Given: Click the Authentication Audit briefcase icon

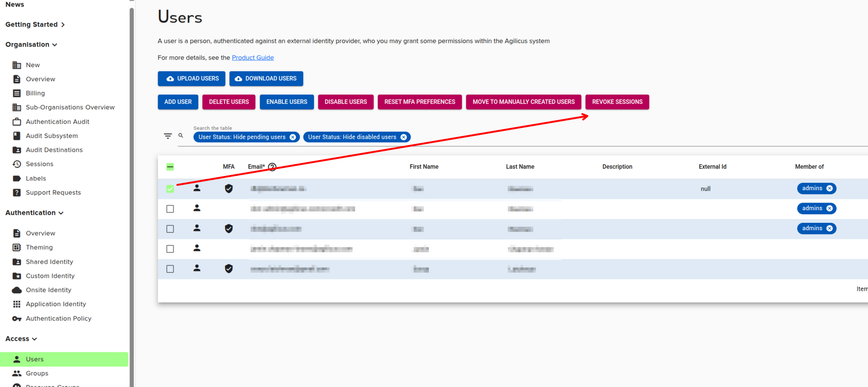Looking at the screenshot, I should coord(17,122).
